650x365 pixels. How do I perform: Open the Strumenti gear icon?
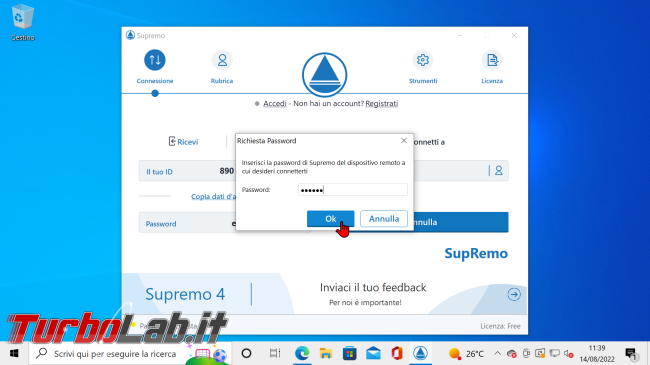tap(422, 60)
